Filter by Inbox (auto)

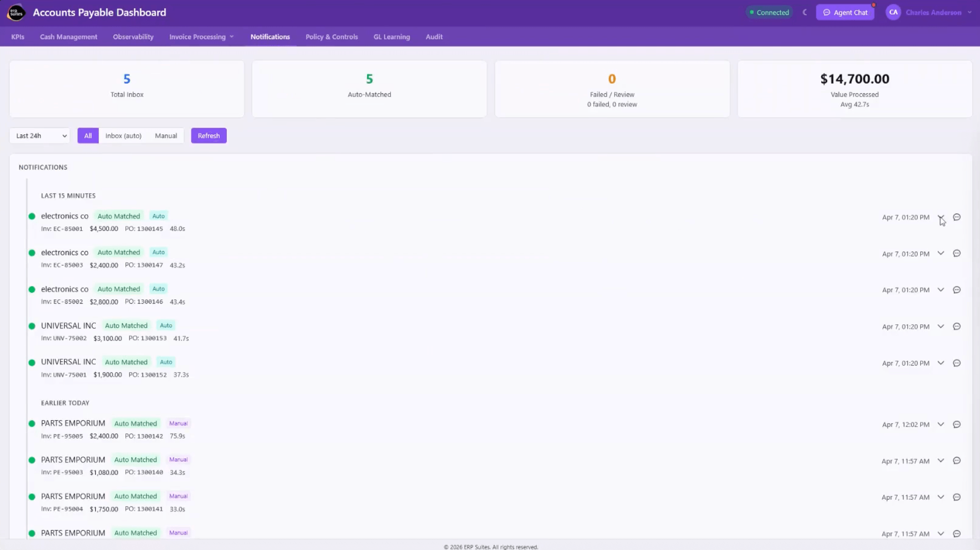123,136
